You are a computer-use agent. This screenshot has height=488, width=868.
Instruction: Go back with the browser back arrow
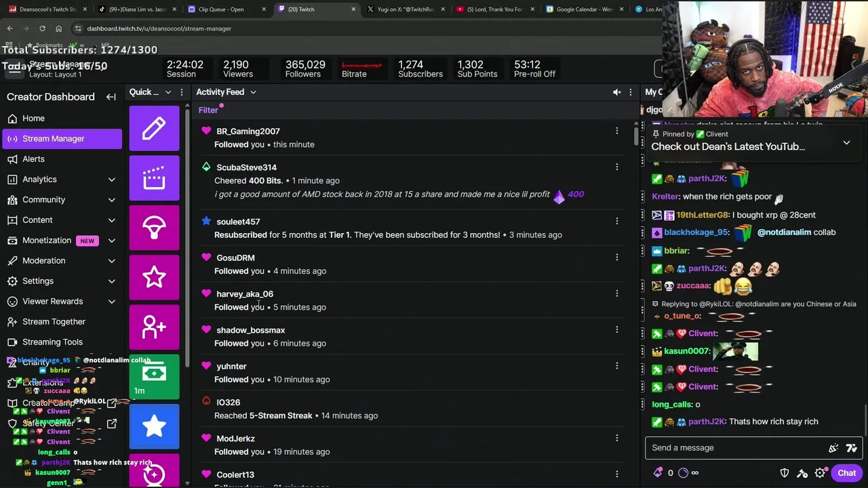pyautogui.click(x=9, y=28)
